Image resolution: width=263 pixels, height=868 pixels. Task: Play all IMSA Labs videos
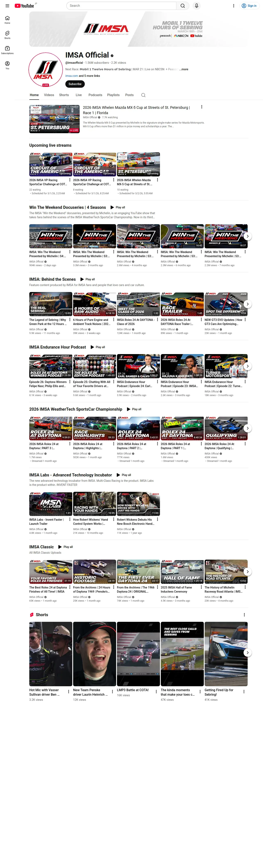[124, 475]
